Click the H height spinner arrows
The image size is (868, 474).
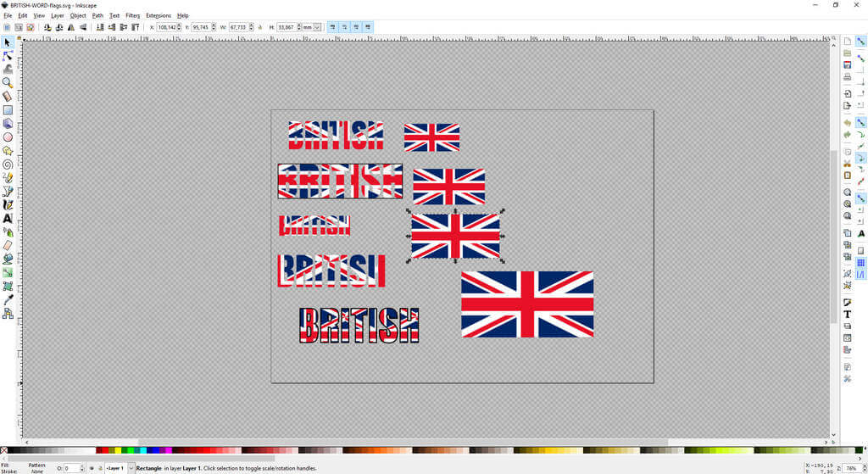(x=299, y=27)
